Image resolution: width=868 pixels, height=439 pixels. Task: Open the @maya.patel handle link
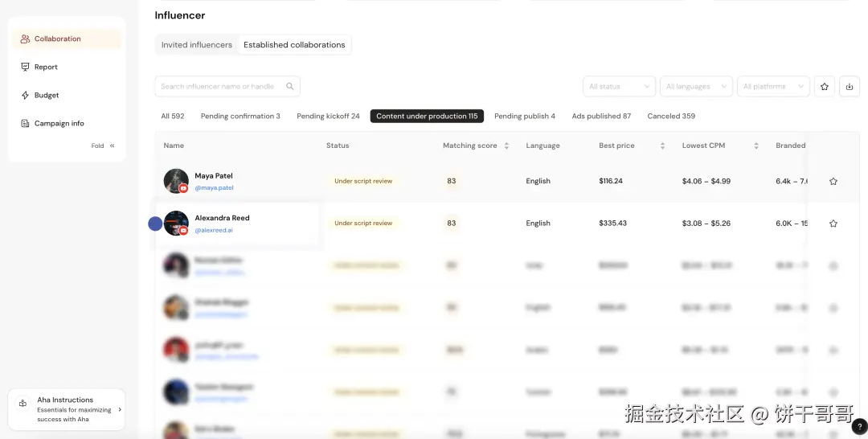coord(215,187)
